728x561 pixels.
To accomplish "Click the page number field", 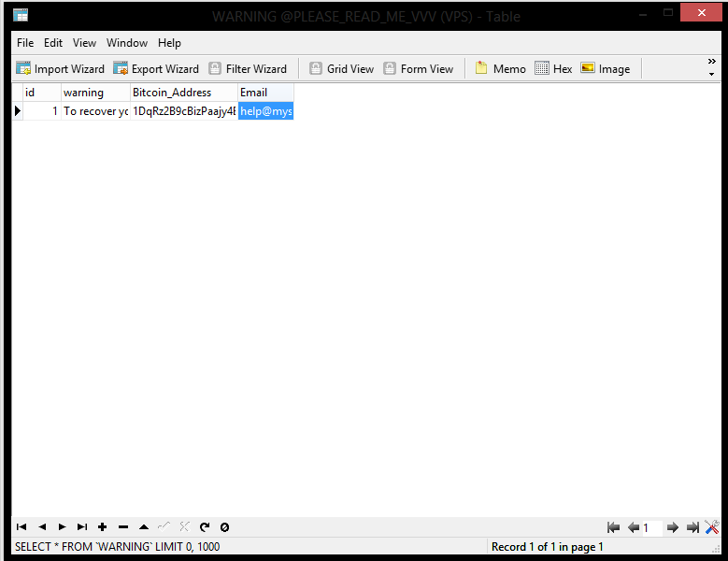I will [x=652, y=528].
